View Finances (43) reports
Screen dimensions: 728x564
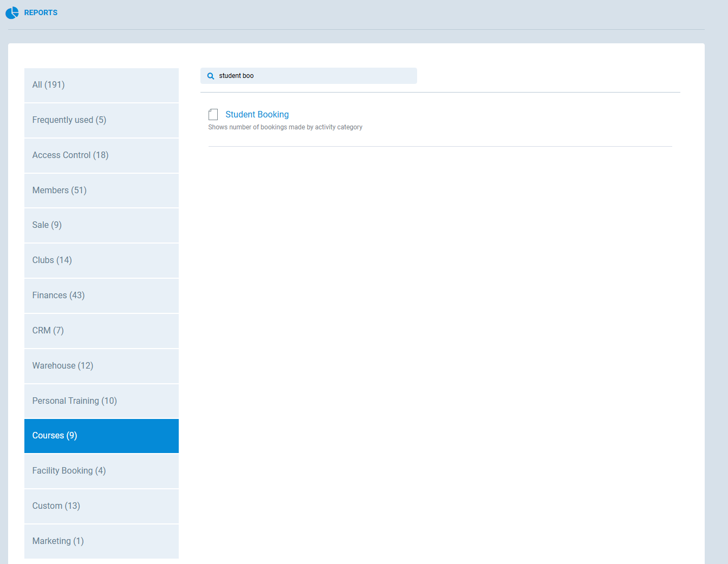(x=101, y=296)
